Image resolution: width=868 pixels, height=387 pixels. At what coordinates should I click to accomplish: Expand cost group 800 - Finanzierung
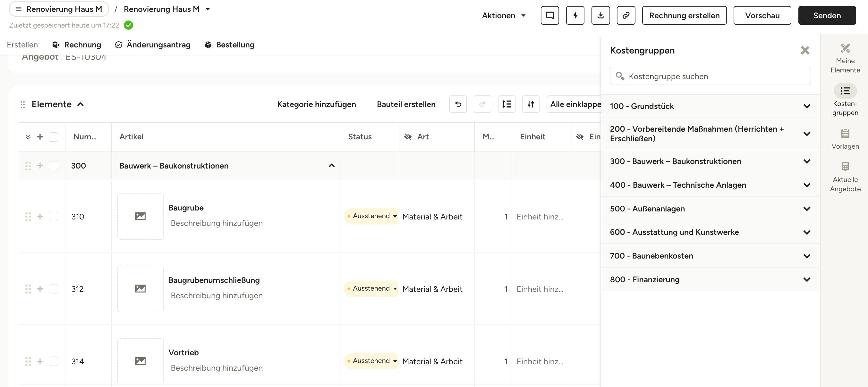[807, 280]
